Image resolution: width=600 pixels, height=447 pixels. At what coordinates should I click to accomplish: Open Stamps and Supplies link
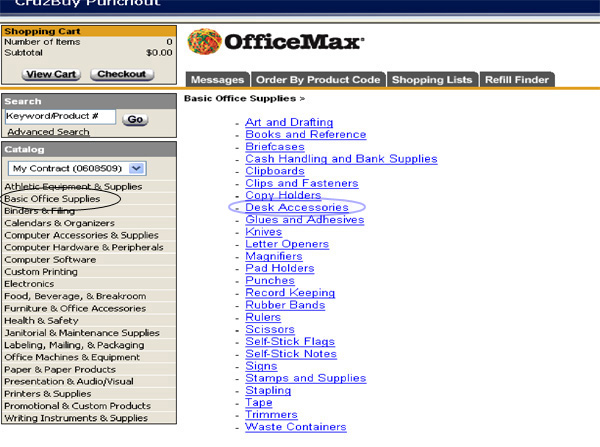306,378
